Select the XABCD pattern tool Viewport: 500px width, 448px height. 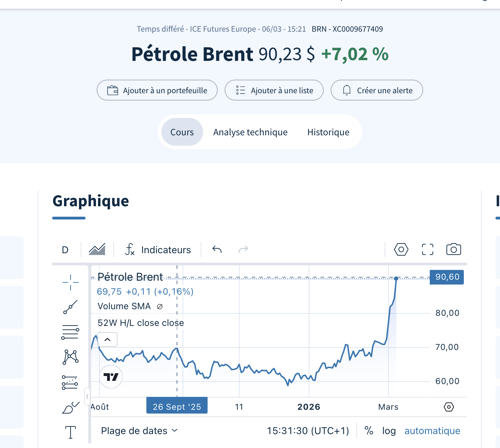click(70, 357)
